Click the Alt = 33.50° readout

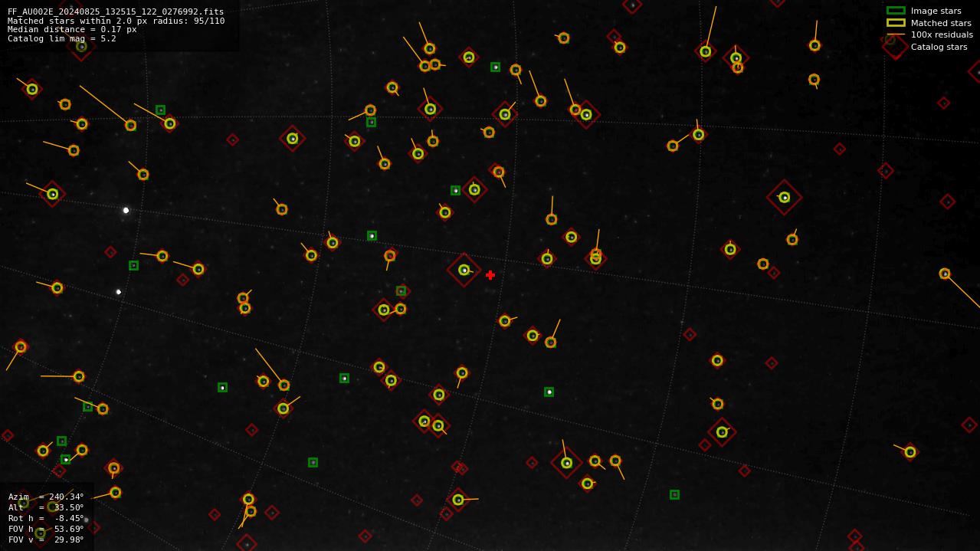[x=46, y=507]
